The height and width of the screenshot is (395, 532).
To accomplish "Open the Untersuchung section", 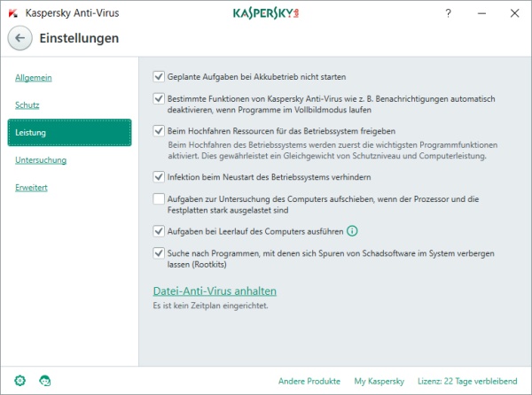I will click(41, 160).
